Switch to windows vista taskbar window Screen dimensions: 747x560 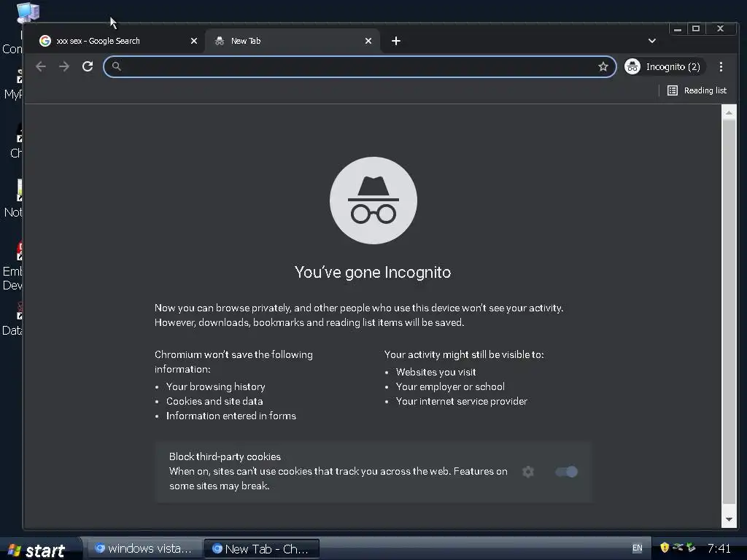click(x=145, y=549)
